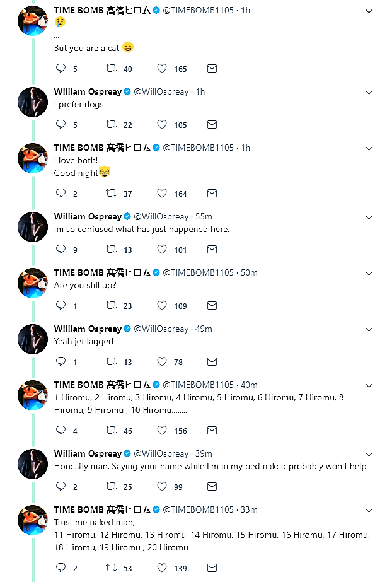The width and height of the screenshot is (392, 582).
Task: Click TIME BOMB's avatar on "Are you still up?" tweet
Action: (33, 283)
